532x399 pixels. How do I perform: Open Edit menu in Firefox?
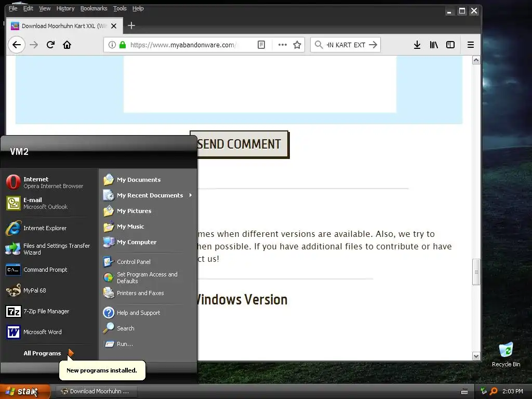tap(28, 8)
